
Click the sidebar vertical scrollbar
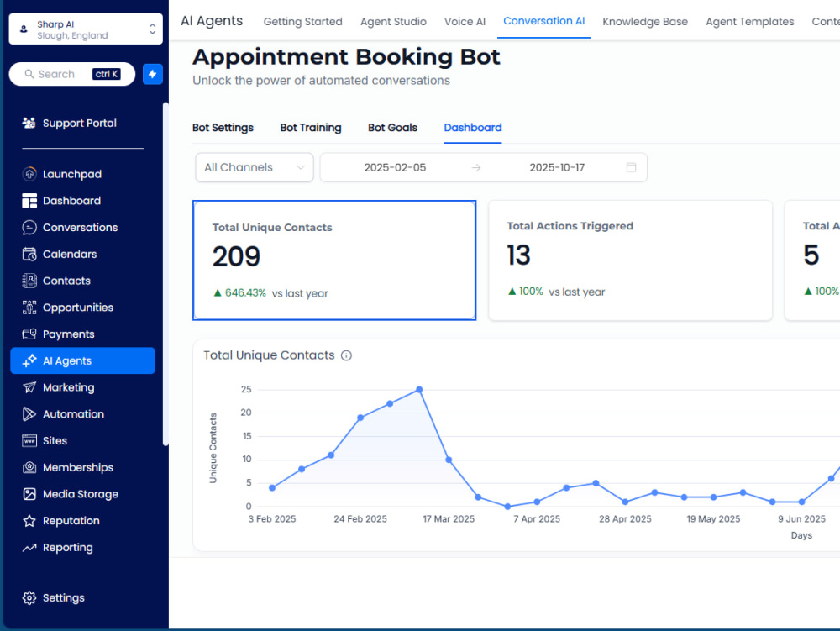[x=165, y=273]
